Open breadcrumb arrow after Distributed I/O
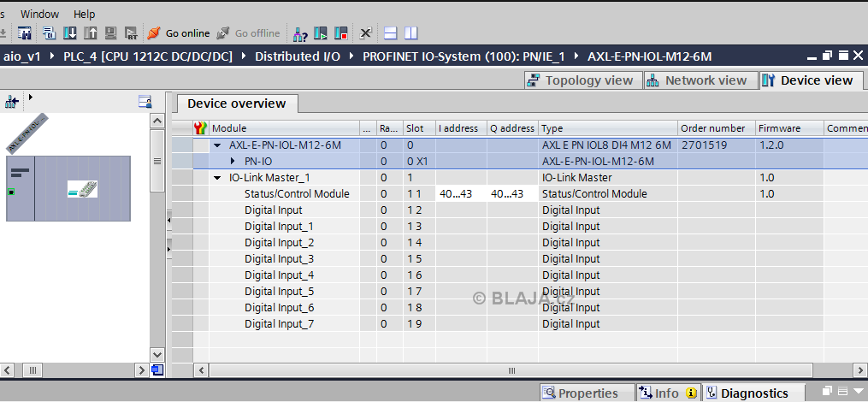 coord(351,56)
